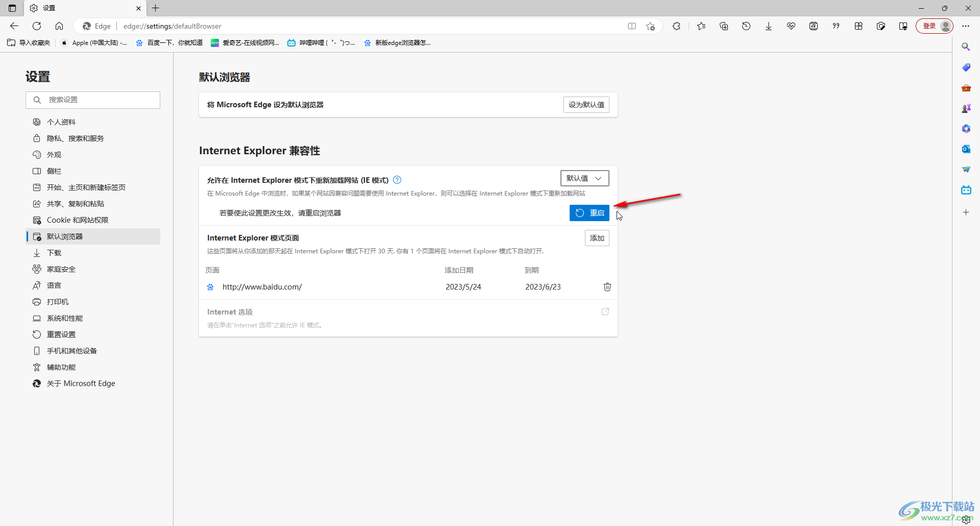The image size is (980, 526).
Task: Open 隐私、搜索和服务 settings section
Action: pyautogui.click(x=93, y=138)
